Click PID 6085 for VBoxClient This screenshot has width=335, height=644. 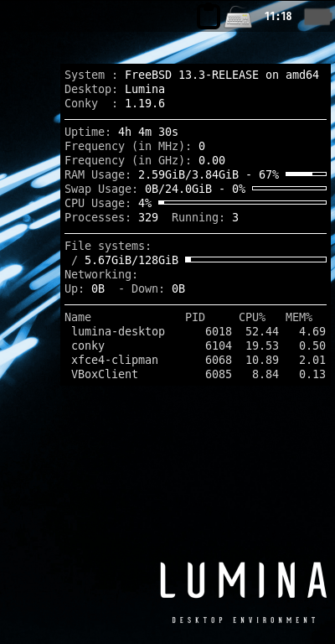point(219,374)
